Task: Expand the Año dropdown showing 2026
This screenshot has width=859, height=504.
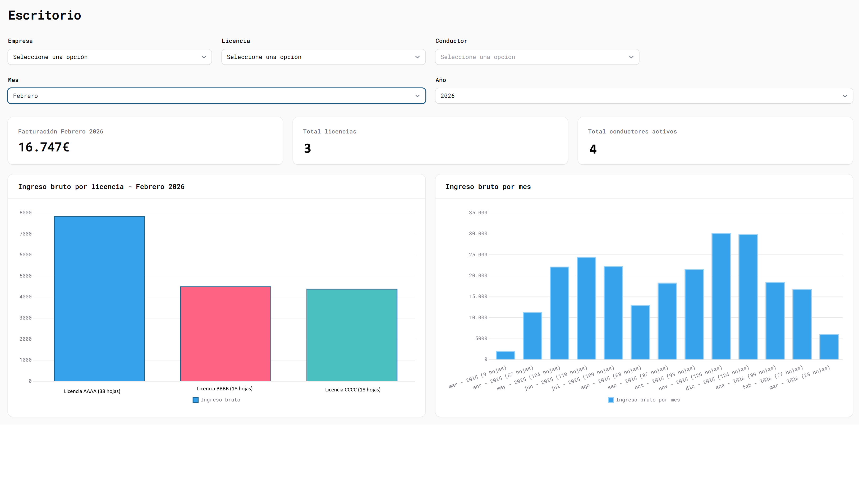Action: pos(644,96)
